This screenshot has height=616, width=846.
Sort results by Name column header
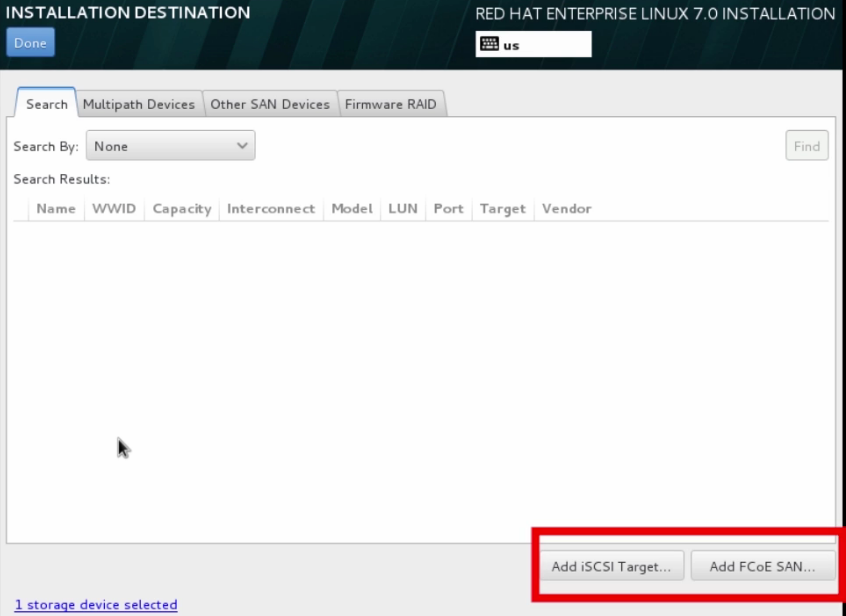(x=56, y=209)
